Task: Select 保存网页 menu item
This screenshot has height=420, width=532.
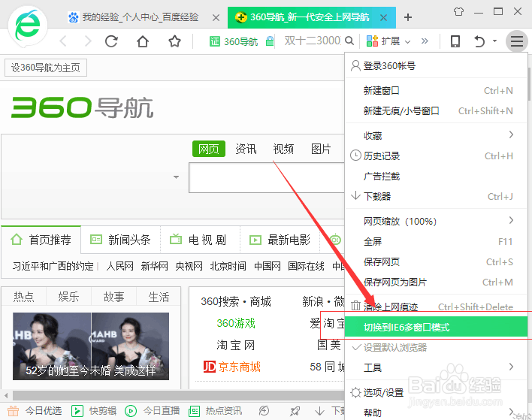Action: (436, 262)
